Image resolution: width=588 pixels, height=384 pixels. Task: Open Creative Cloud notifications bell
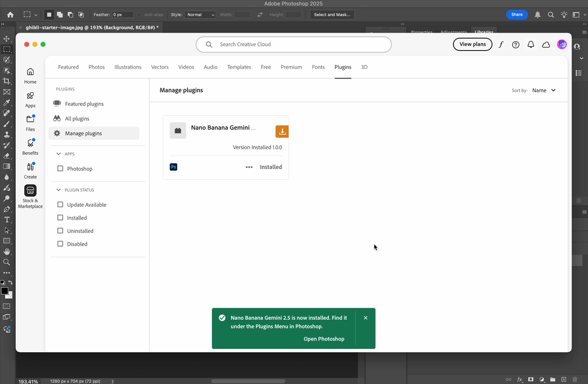click(531, 45)
